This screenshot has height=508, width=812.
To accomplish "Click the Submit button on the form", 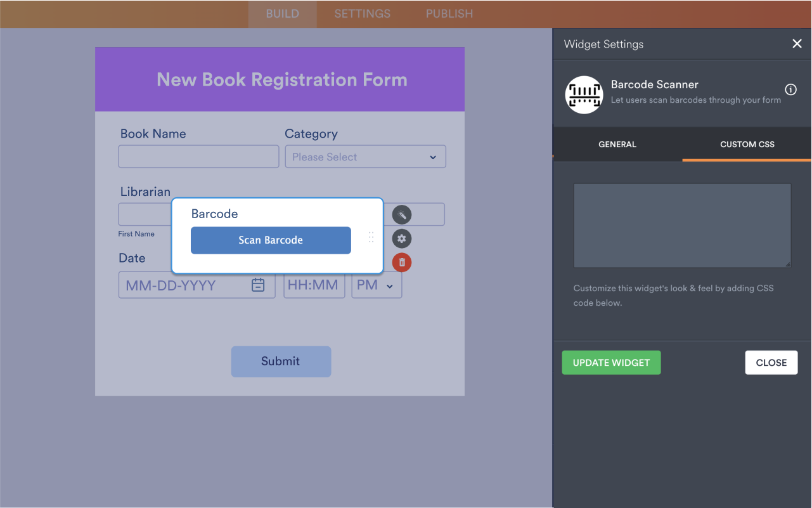I will [281, 361].
